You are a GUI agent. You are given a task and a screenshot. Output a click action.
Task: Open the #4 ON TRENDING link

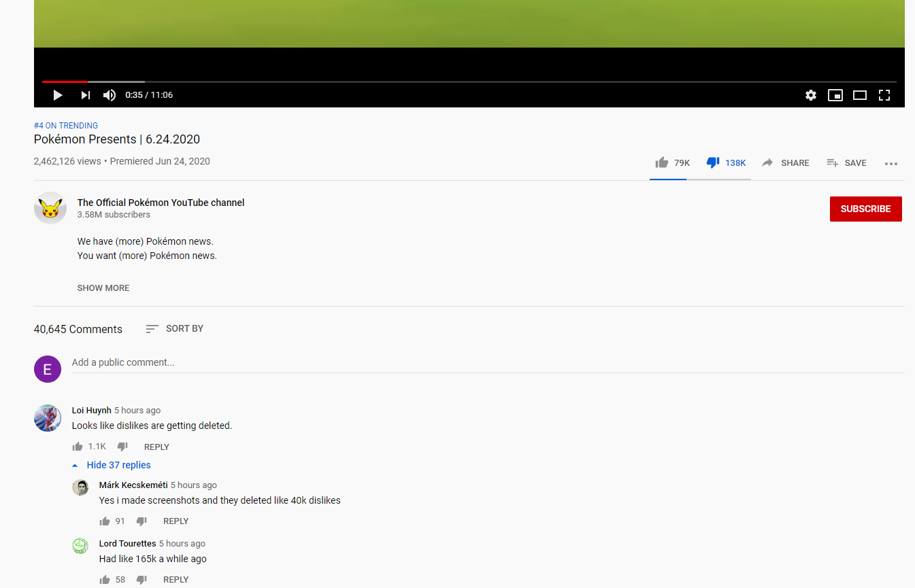click(66, 126)
